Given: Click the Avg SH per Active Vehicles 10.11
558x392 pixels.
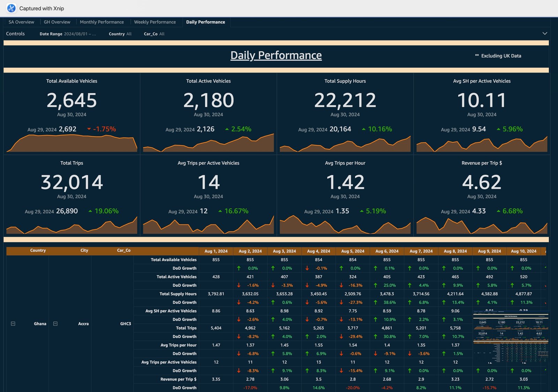Looking at the screenshot, I should click(482, 100).
